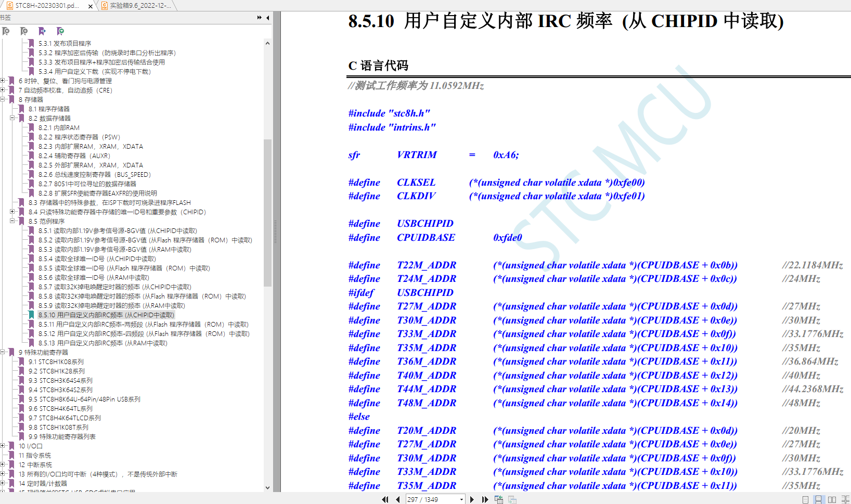Open bookmark 9.7 STC8H4K64TLCD系列
This screenshot has width=851, height=504.
(65, 418)
